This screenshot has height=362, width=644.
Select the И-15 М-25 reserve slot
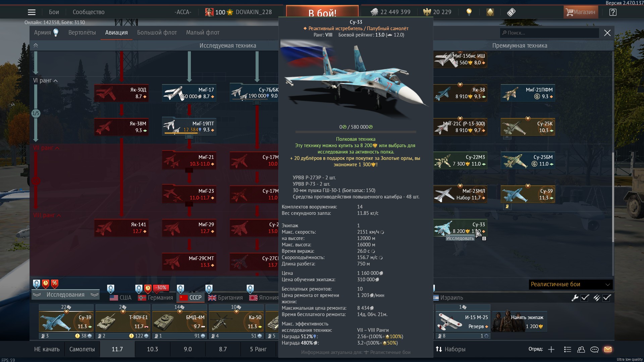[463, 322]
